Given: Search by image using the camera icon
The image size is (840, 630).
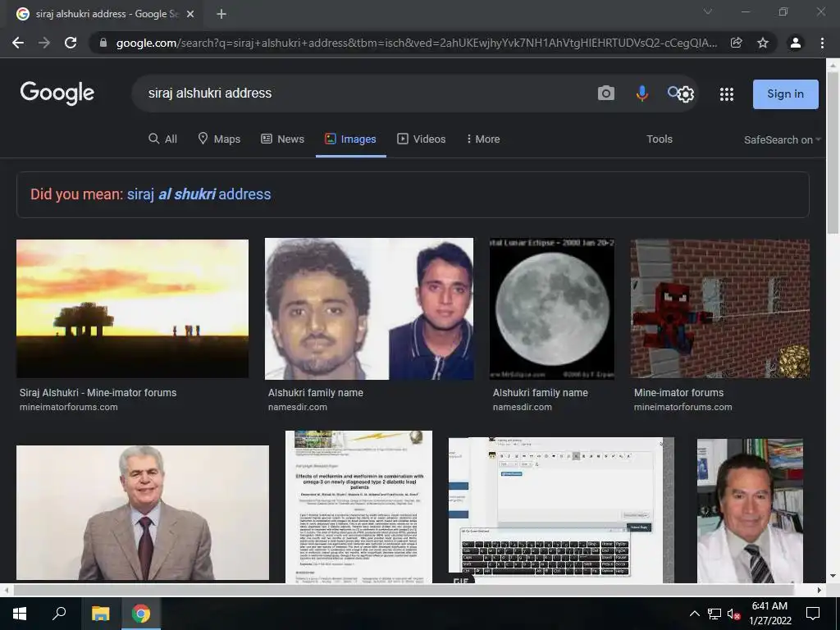Looking at the screenshot, I should (606, 94).
